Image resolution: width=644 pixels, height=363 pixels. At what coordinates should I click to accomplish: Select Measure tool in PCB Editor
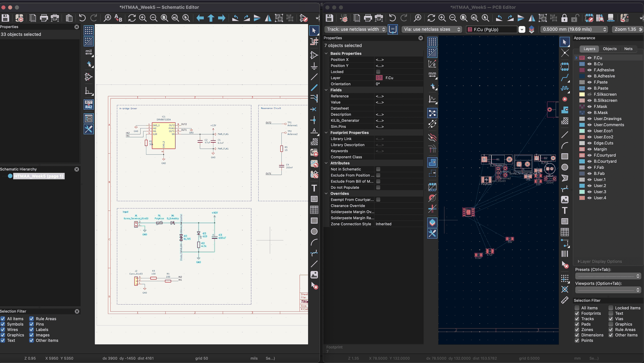click(x=565, y=300)
